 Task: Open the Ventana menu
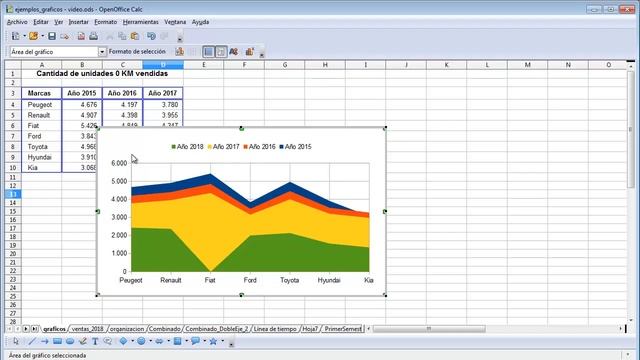[x=175, y=22]
